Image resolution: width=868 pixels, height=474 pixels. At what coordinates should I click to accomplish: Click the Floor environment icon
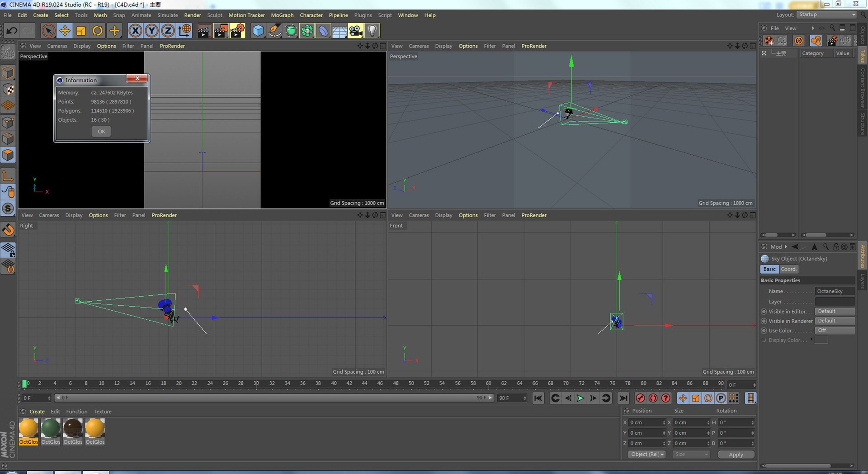click(340, 31)
